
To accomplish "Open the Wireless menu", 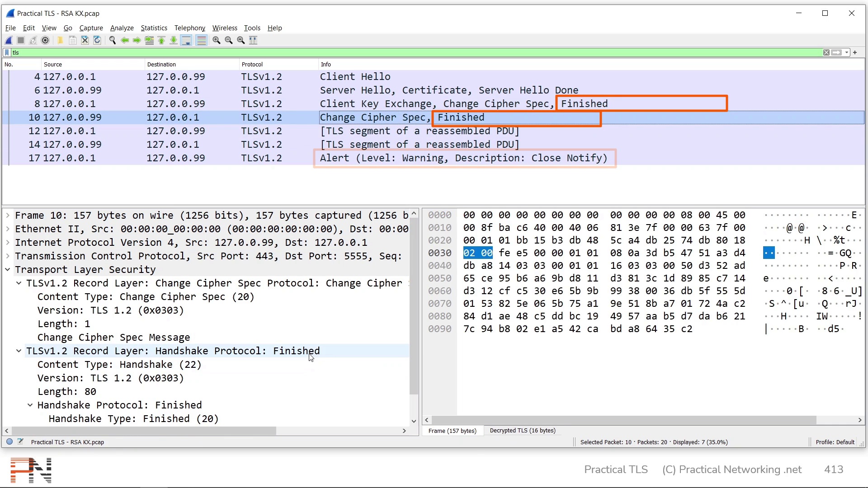I will pos(225,28).
